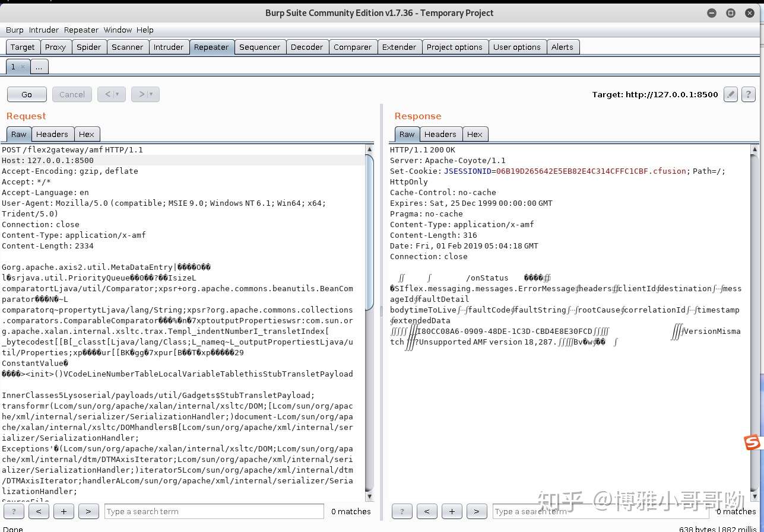This screenshot has height=532, width=764.
Task: Click the pencil edit target icon
Action: (x=731, y=94)
